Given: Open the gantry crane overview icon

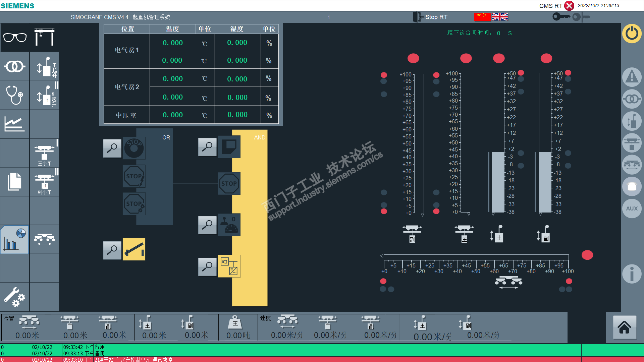Looking at the screenshot, I should click(44, 37).
